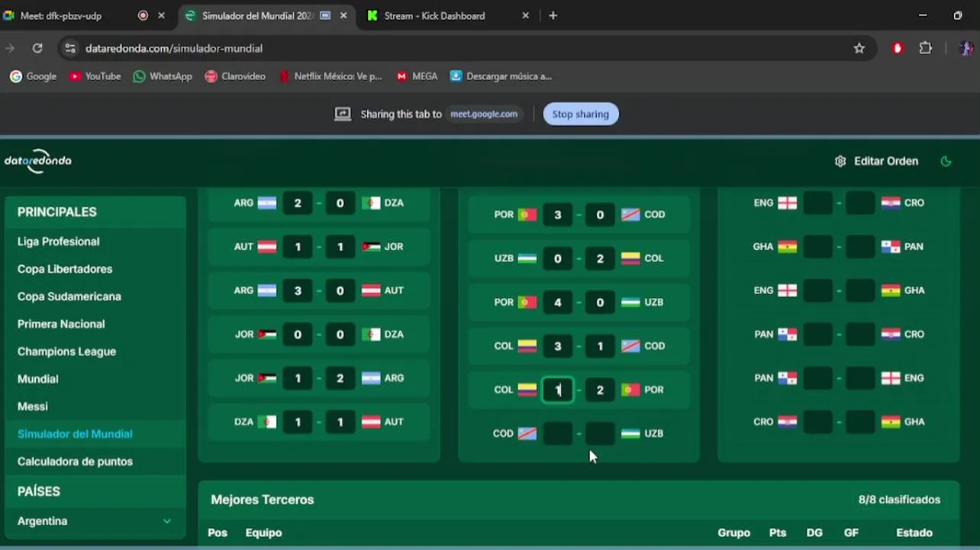Click ENG score field versus CRO
The height and width of the screenshot is (550, 980).
coord(817,202)
